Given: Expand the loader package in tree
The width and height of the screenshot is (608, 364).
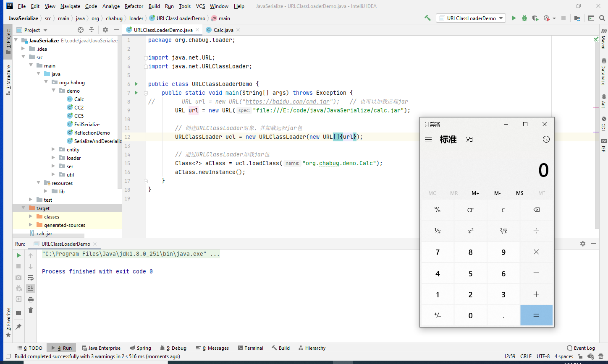Looking at the screenshot, I should coord(53,158).
